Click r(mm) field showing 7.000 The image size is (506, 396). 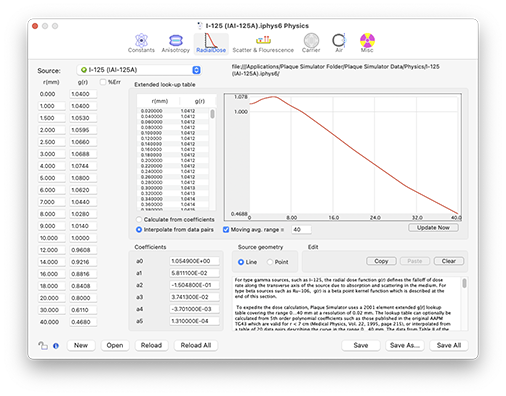51,202
